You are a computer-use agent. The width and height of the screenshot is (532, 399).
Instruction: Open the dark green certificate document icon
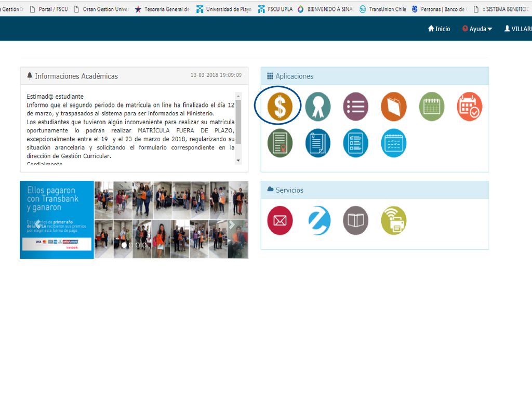click(280, 143)
